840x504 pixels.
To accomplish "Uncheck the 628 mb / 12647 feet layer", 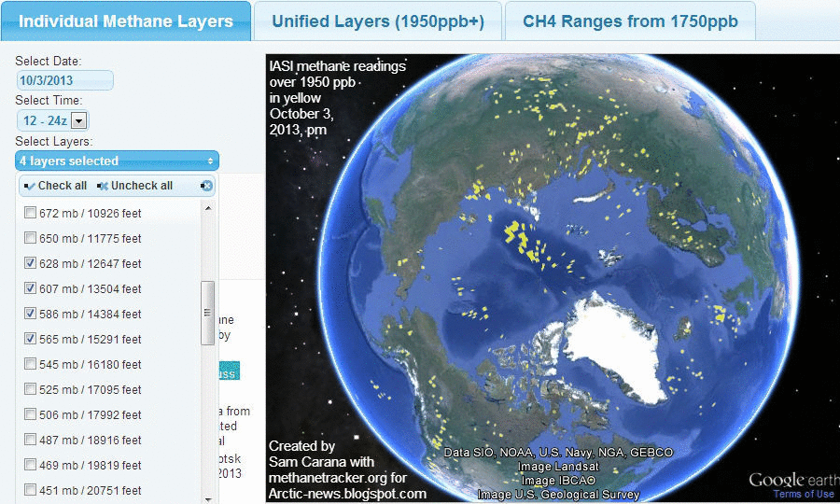I will 30,263.
